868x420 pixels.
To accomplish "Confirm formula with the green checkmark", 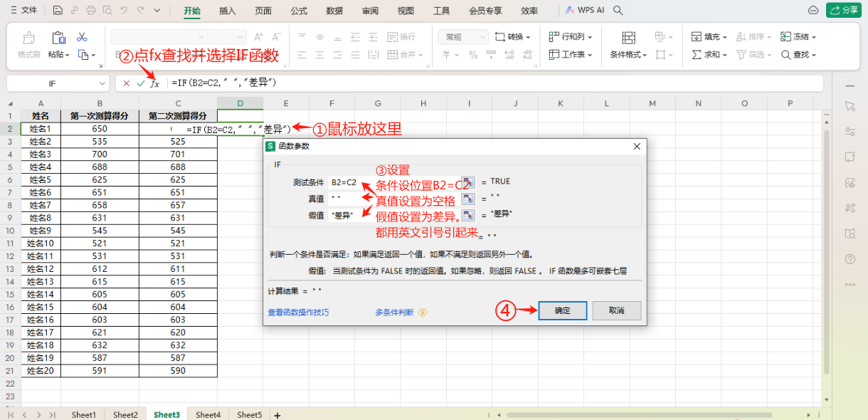I will [140, 83].
